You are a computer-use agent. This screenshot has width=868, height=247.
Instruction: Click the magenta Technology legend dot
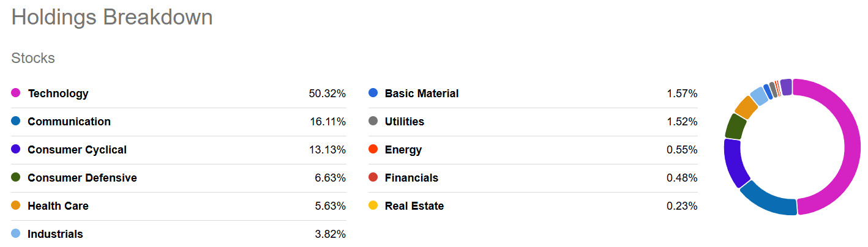[16, 93]
